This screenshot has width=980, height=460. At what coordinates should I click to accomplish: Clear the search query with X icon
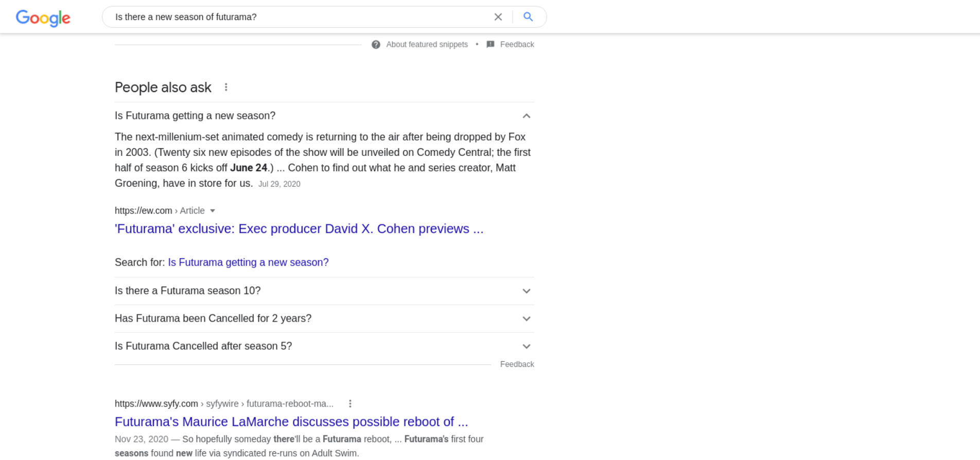coord(498,17)
